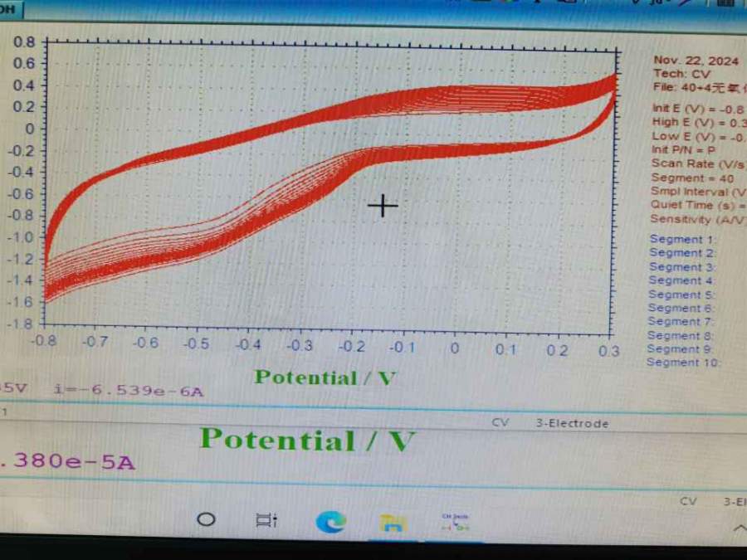Launch Microsoft Edge from the taskbar
This screenshot has width=747, height=560.
[331, 522]
